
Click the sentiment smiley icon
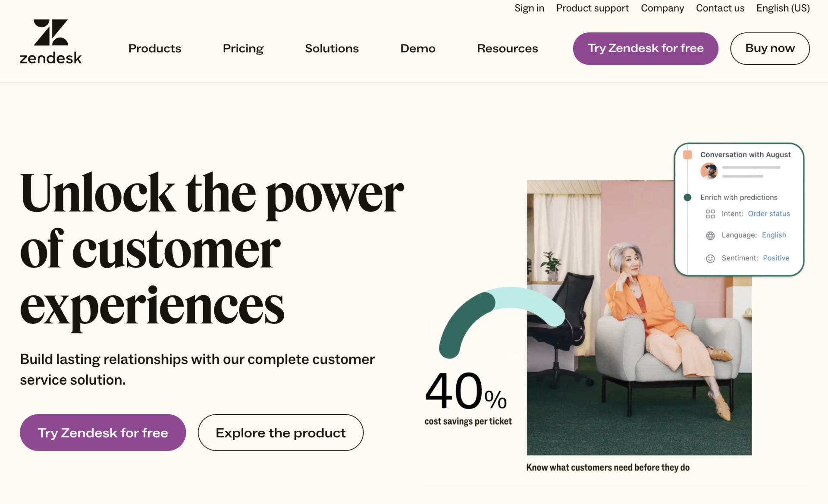(710, 258)
